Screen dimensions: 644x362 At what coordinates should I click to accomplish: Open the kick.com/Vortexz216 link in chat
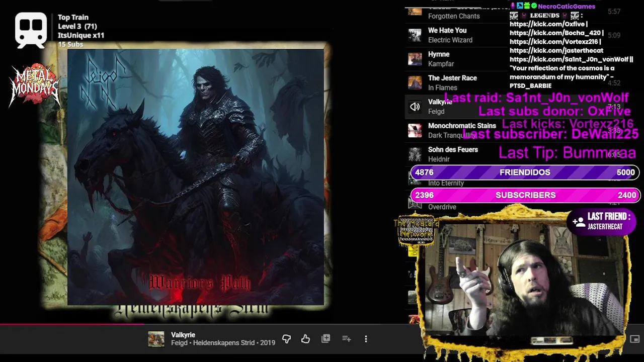(x=553, y=42)
